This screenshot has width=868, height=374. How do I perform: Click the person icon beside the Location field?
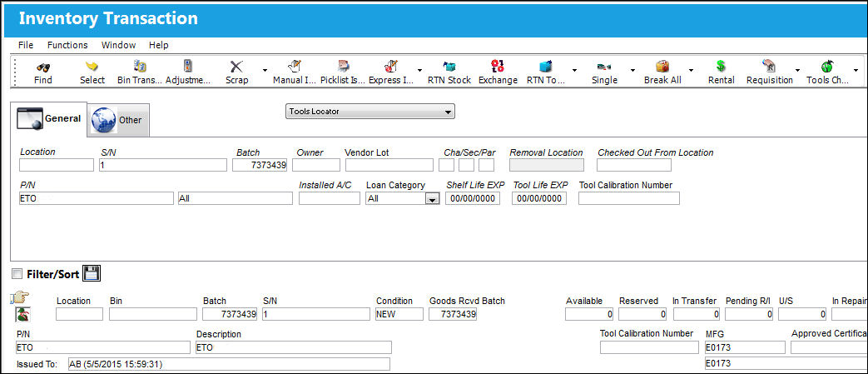click(x=22, y=314)
